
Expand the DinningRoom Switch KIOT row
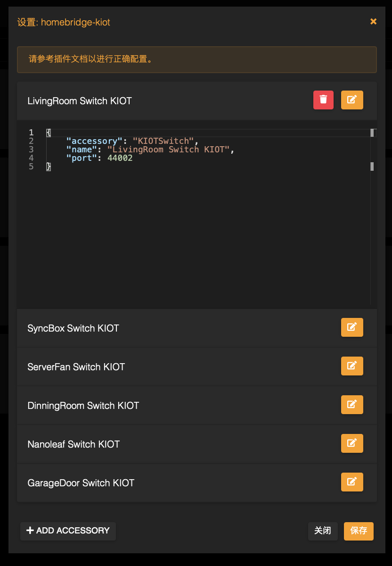click(x=197, y=406)
